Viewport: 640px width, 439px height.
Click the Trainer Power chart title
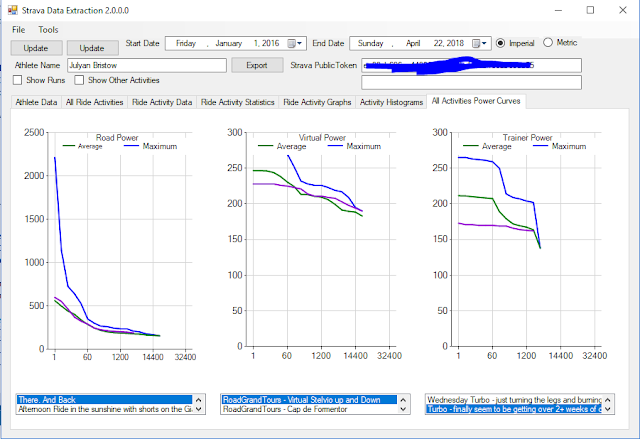pos(527,137)
